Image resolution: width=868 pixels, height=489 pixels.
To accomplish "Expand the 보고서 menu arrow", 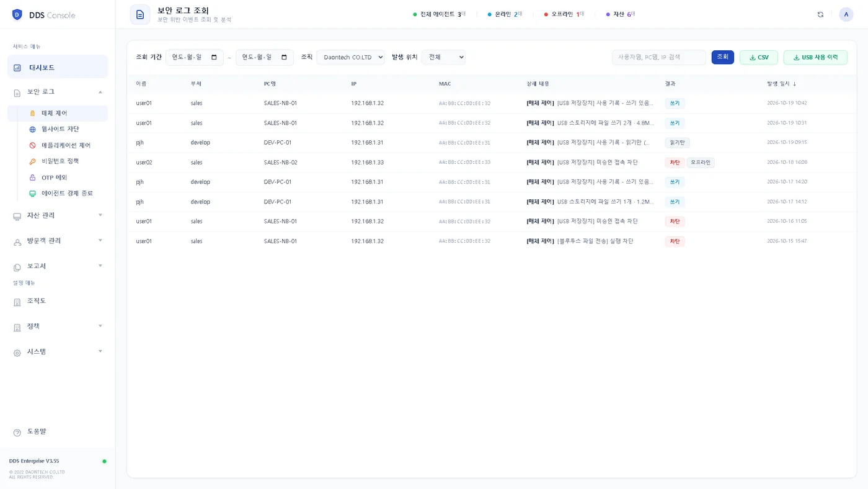I will [x=100, y=266].
